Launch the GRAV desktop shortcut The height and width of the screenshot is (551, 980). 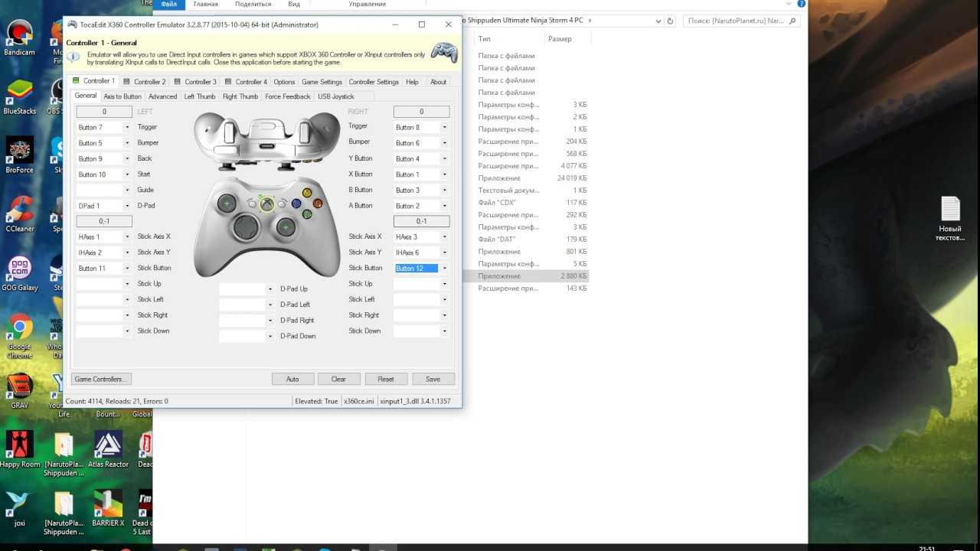(19, 391)
